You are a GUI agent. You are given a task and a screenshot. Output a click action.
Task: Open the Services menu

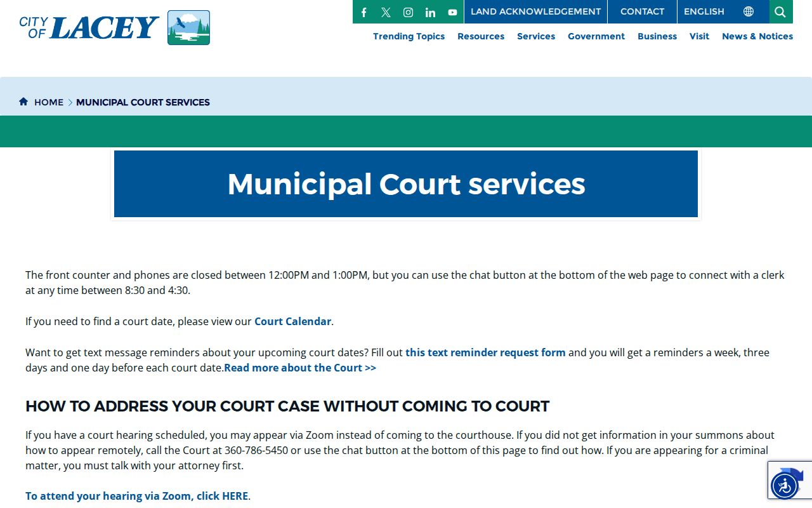click(x=536, y=36)
